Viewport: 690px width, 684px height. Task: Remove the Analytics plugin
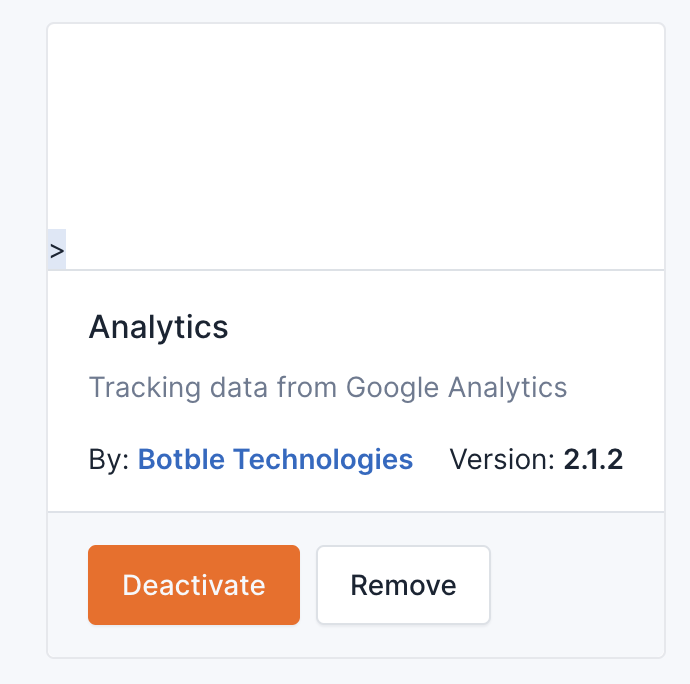pos(403,585)
